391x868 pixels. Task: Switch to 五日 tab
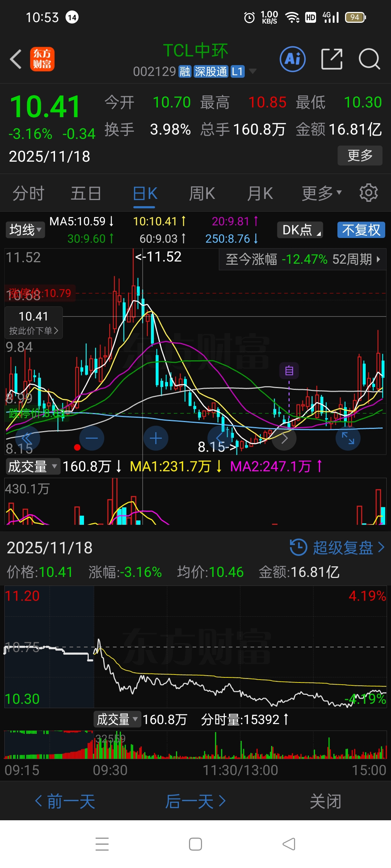pyautogui.click(x=86, y=193)
